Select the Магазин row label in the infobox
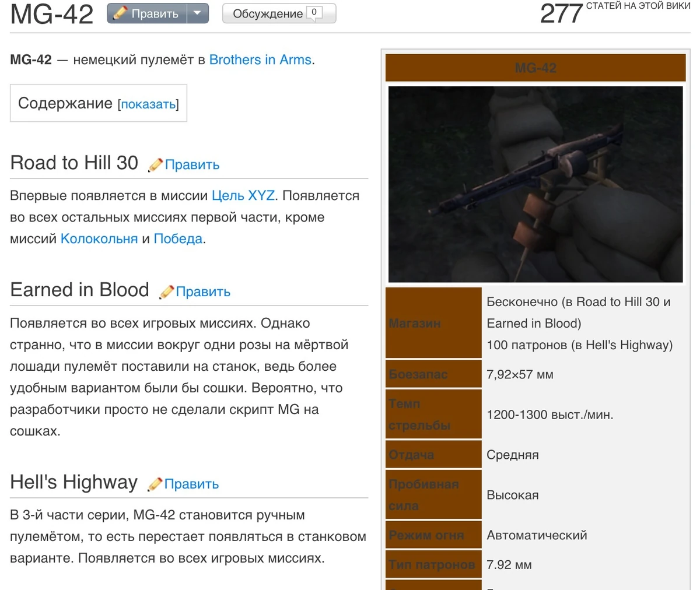This screenshot has height=590, width=700. click(x=414, y=323)
